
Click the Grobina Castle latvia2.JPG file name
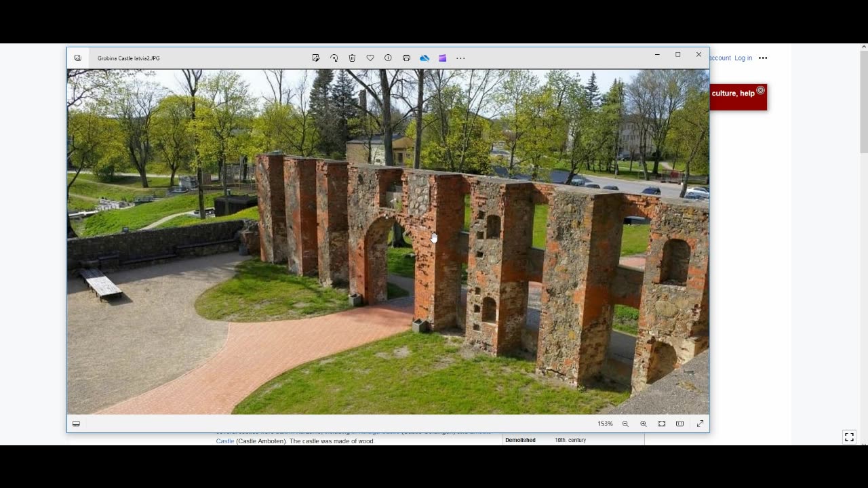(129, 58)
